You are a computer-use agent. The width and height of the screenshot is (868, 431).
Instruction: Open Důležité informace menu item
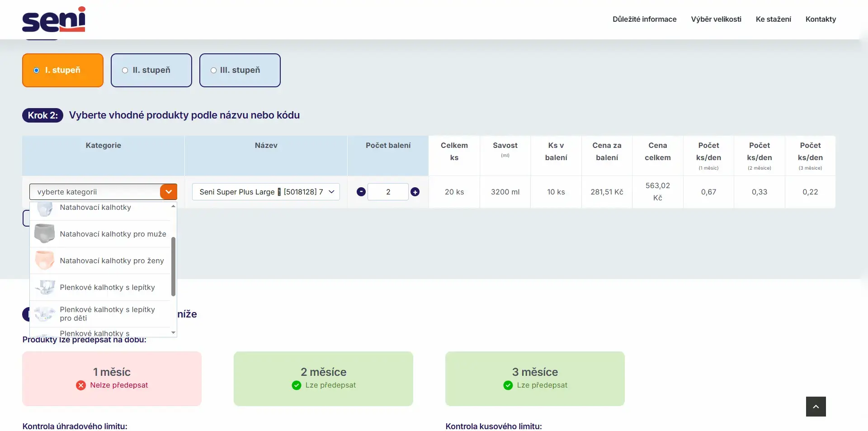click(644, 19)
